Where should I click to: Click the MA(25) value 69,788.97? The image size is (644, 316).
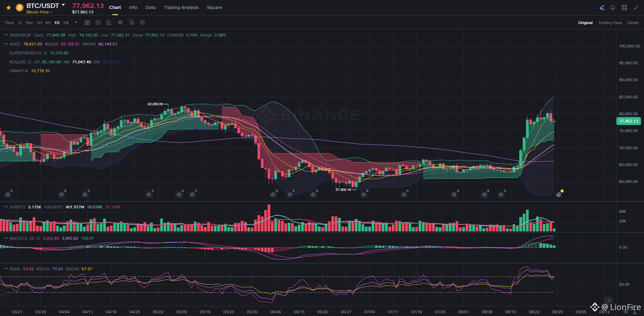click(x=70, y=44)
